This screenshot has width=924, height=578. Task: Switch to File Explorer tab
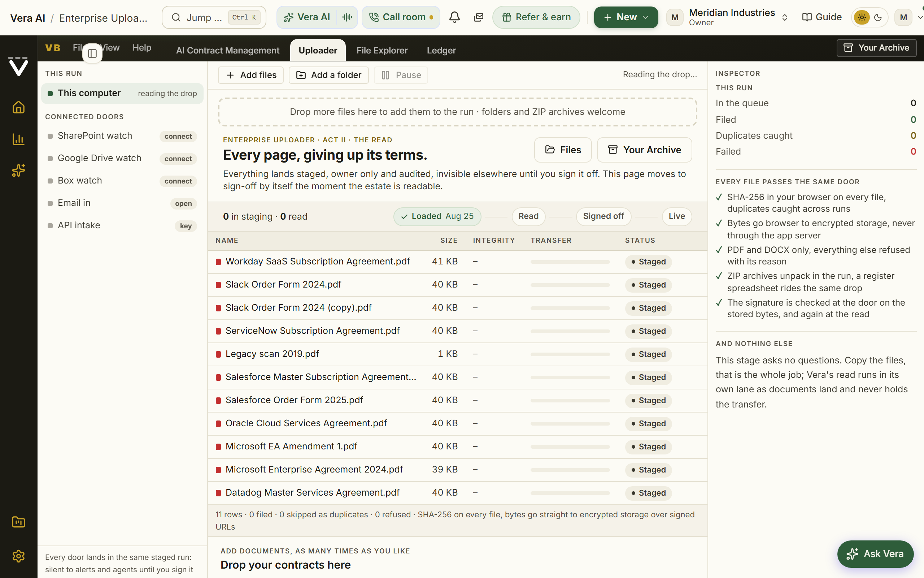382,51
